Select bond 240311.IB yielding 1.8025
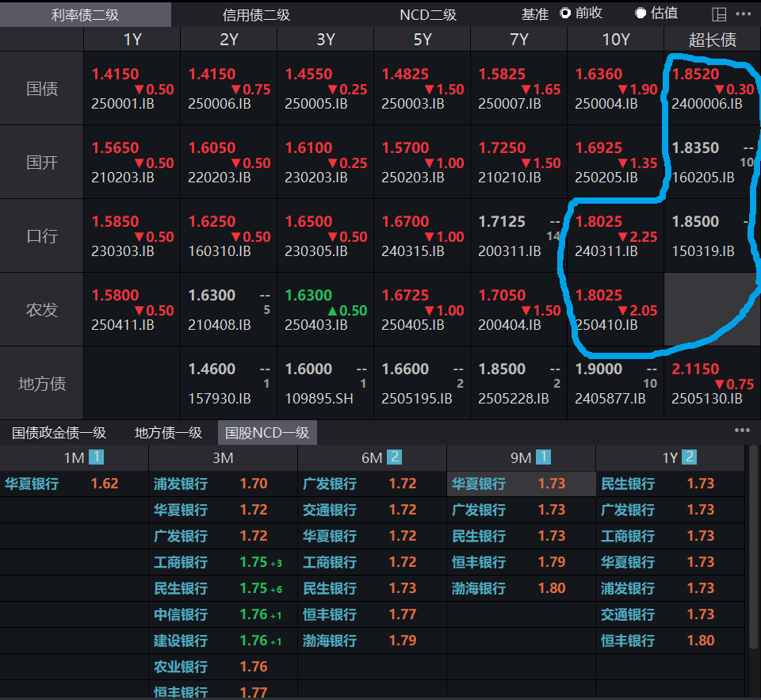Viewport: 761px width, 700px height. coord(615,236)
